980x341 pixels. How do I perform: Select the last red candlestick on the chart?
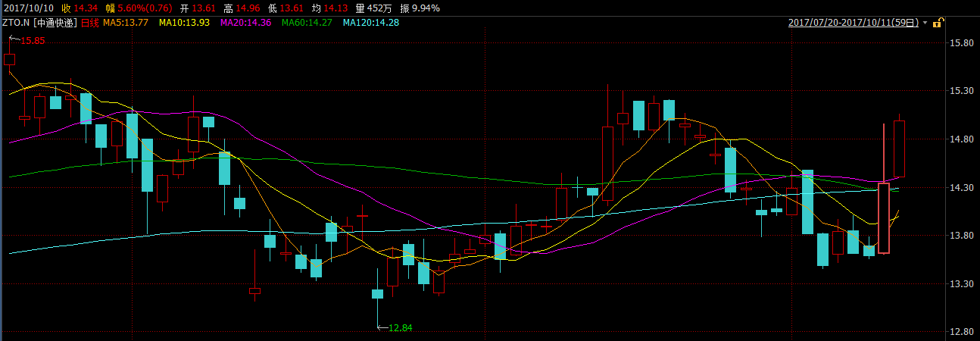coord(899,149)
